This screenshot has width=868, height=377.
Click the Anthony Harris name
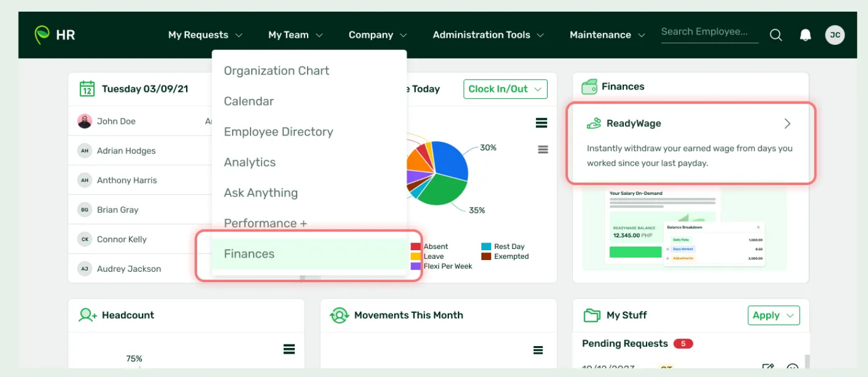127,180
